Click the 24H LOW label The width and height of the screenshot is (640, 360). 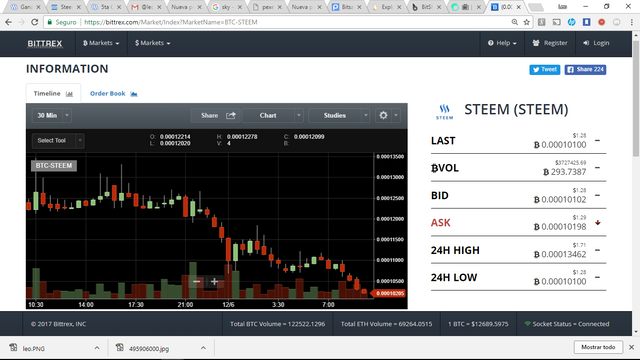[454, 278]
